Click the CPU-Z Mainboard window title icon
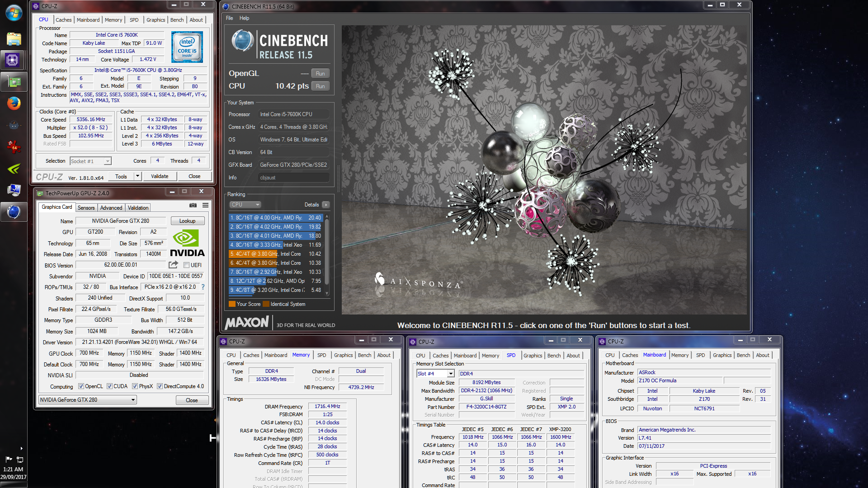The image size is (868, 488). coord(602,342)
